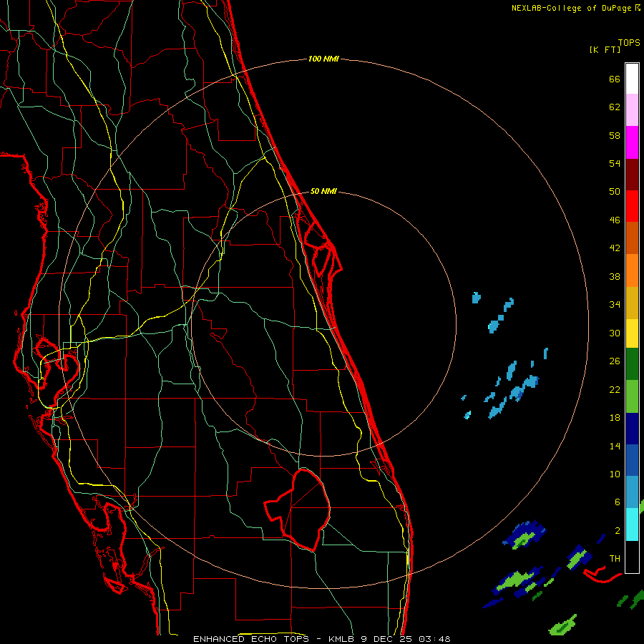
Task: Click the "58" legend value
Action: click(615, 135)
